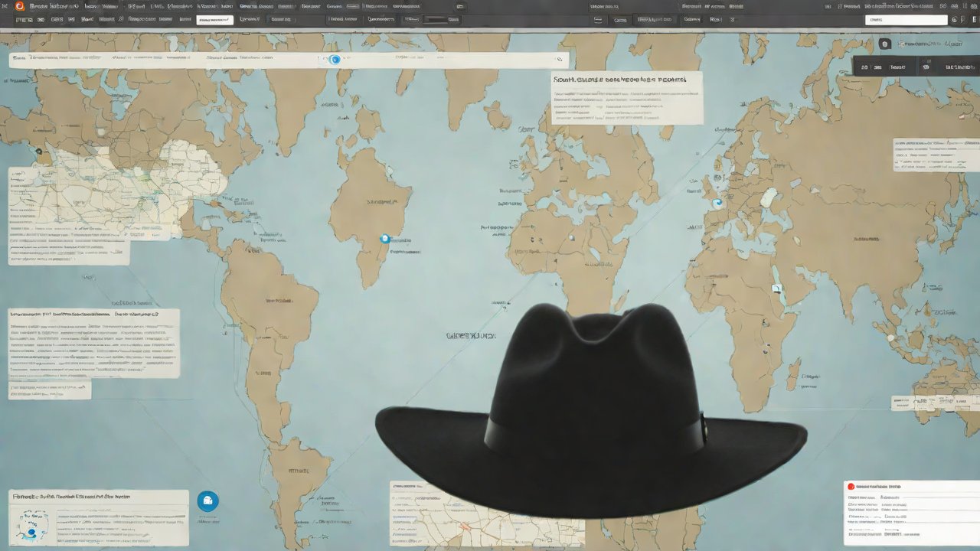Image resolution: width=980 pixels, height=551 pixels.
Task: Click the small icon at the right end of the search bar
Action: (x=559, y=59)
